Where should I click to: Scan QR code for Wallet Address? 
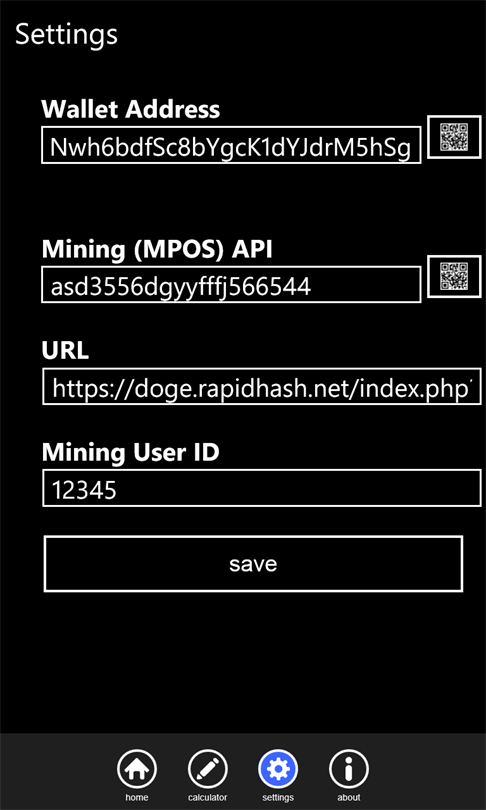pos(454,137)
